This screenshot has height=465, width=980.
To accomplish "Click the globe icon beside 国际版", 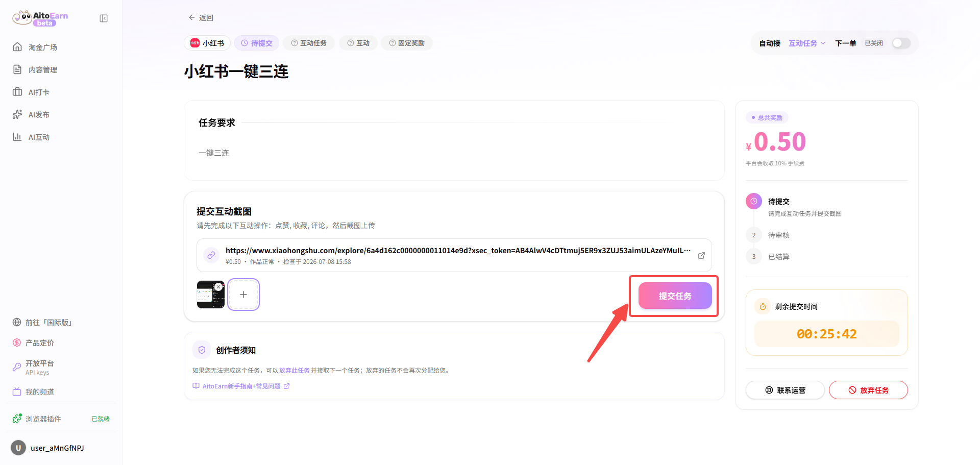I will (x=17, y=322).
